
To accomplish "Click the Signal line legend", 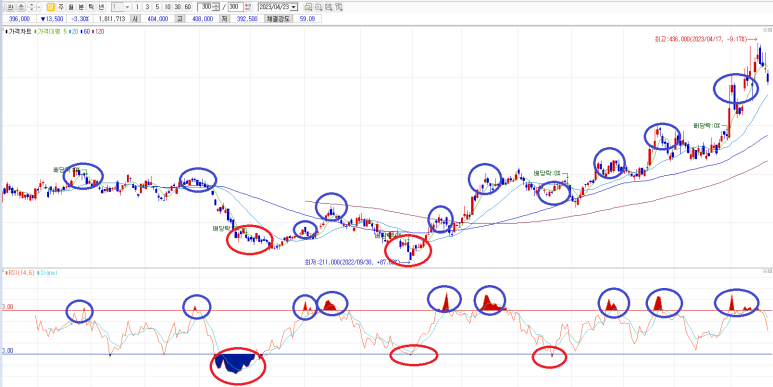I will 48,272.
